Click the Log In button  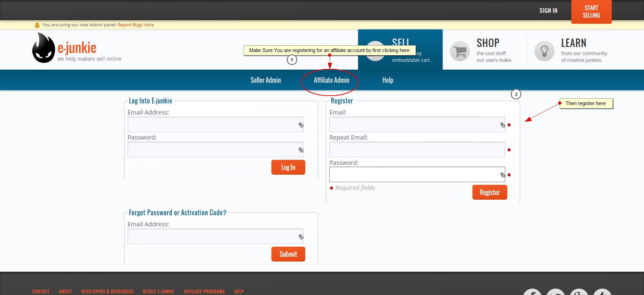pos(288,167)
